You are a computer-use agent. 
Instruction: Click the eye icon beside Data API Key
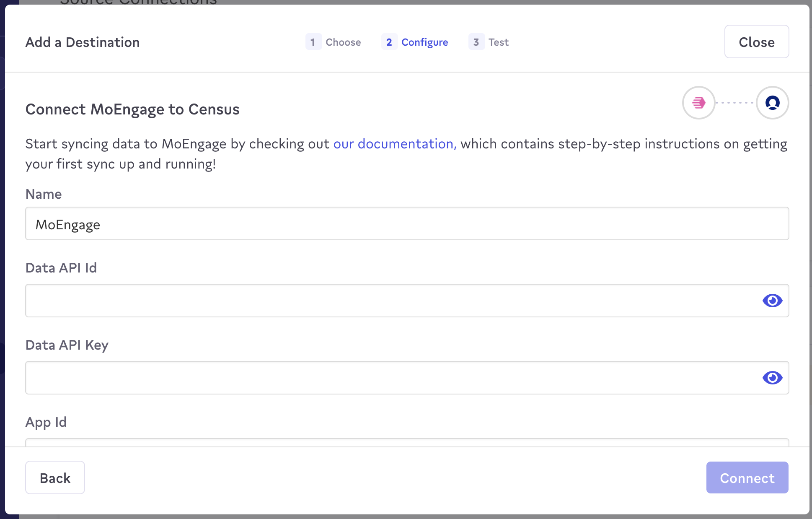tap(773, 377)
